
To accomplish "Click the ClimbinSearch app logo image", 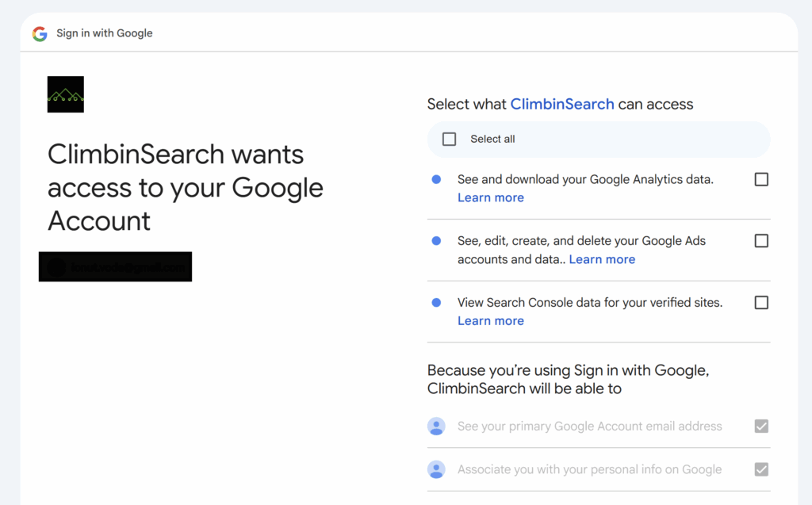I will 65,94.
